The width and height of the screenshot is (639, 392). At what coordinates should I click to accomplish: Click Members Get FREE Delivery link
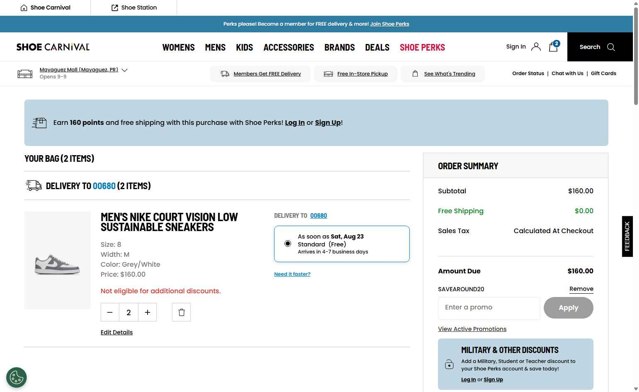point(267,74)
